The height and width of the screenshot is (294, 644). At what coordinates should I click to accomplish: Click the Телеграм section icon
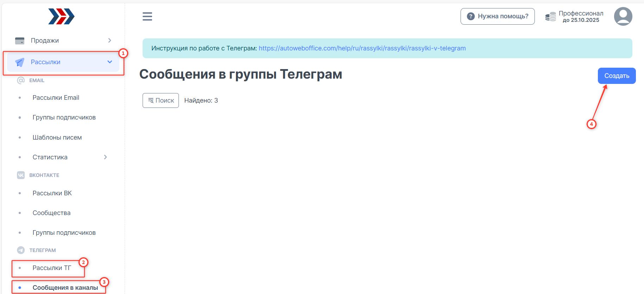(x=21, y=250)
